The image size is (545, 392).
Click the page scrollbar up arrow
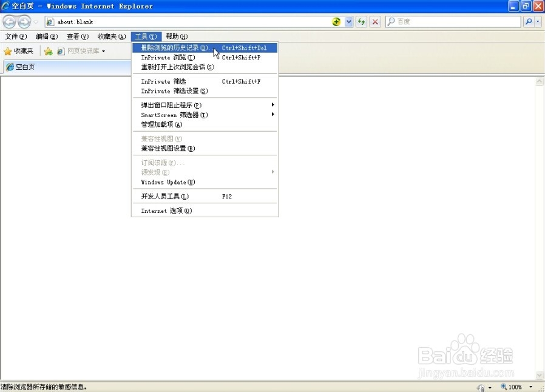click(540, 81)
